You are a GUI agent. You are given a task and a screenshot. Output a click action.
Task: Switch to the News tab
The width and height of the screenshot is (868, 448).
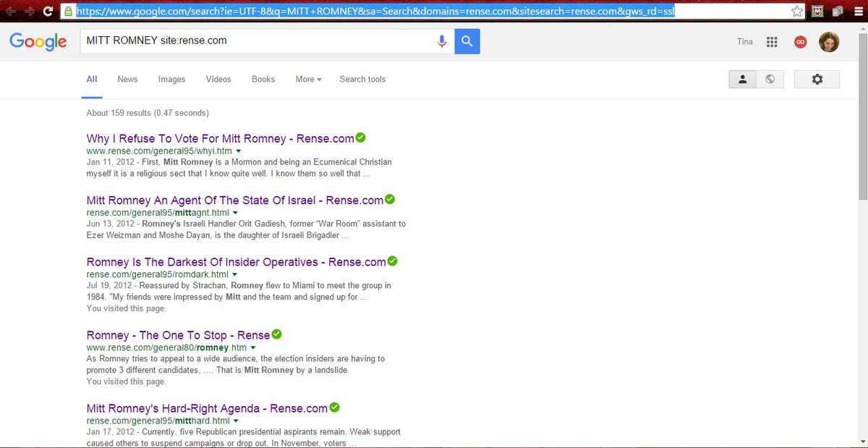[x=127, y=80]
